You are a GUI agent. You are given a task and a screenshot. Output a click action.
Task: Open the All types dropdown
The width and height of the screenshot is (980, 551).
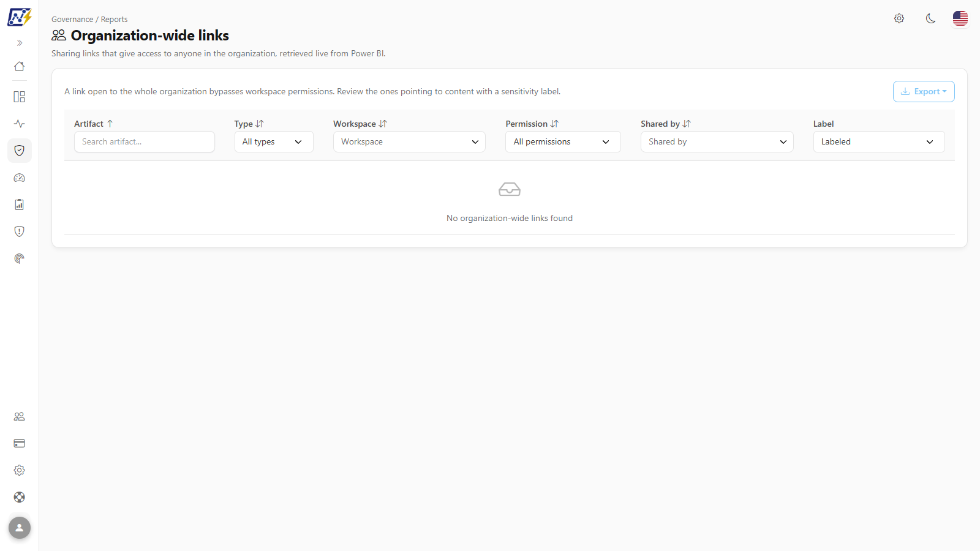274,141
